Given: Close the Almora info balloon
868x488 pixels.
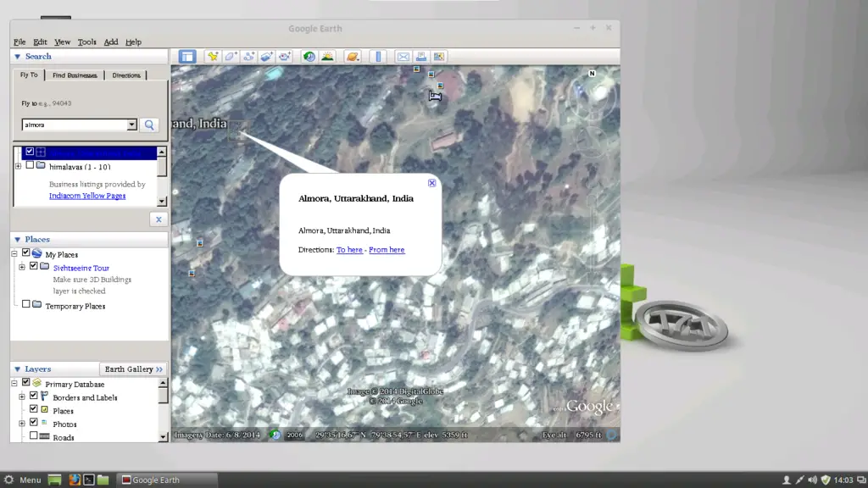Looking at the screenshot, I should coord(431,183).
